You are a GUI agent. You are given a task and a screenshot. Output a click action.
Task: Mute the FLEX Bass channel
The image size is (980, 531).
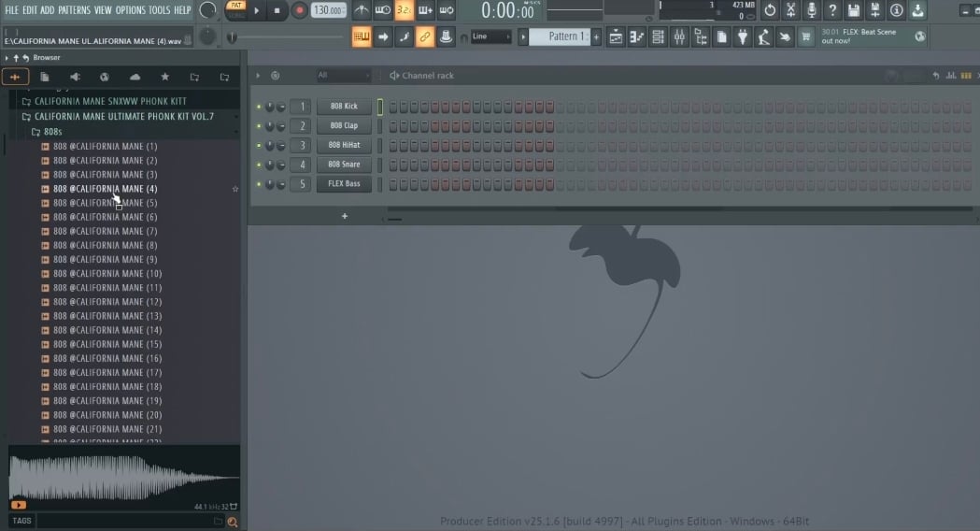coord(259,184)
